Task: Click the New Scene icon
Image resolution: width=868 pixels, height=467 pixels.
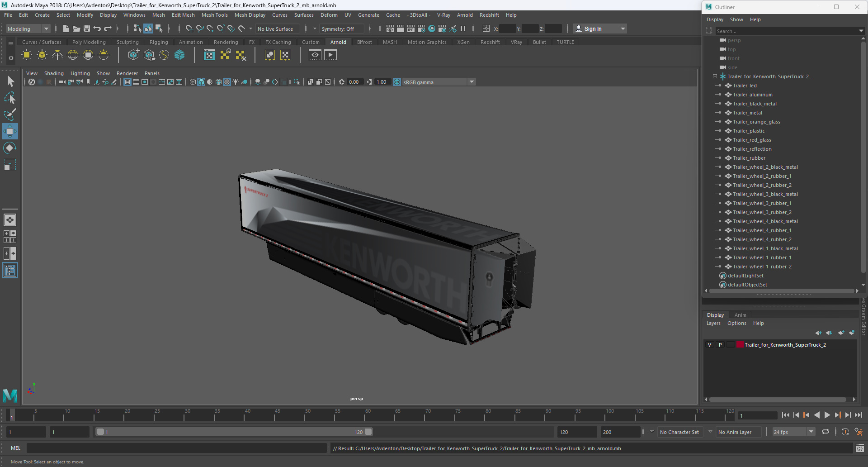Action: pos(66,29)
